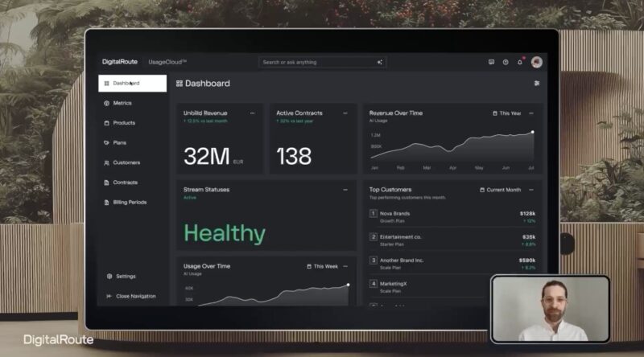This screenshot has height=357, width=644.
Task: Click calendar icon next to This Week
Action: [309, 266]
